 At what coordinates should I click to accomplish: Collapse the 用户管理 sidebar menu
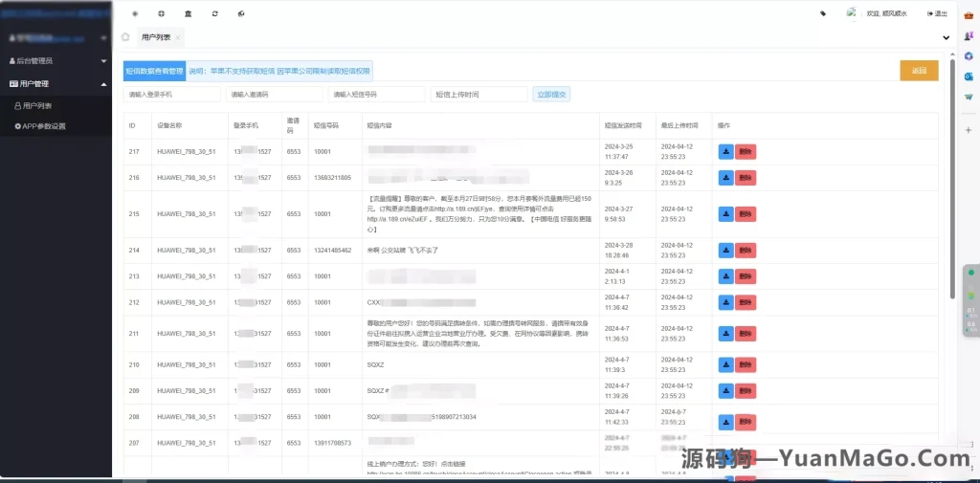pos(56,83)
